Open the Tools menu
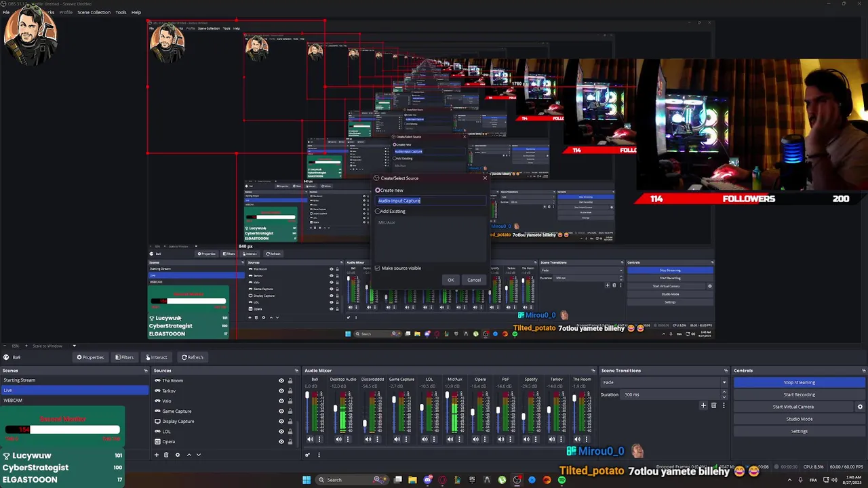 (x=121, y=12)
